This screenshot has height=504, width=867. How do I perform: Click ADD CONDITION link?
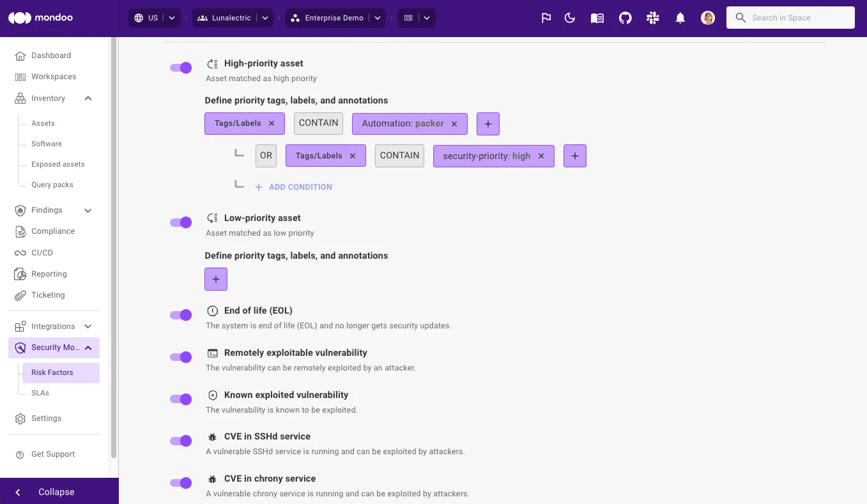pos(293,187)
